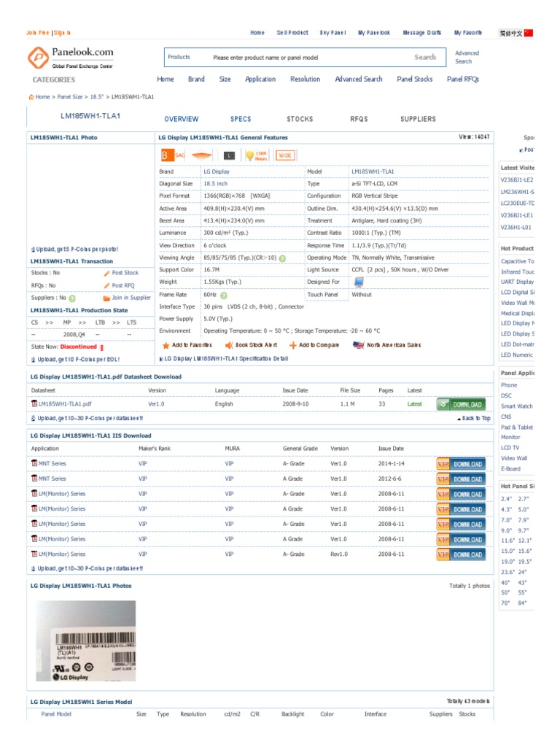Download the LM185WH1-TLA1.pdf datasheet green button
Screen dimensions: 560x747
point(461,404)
